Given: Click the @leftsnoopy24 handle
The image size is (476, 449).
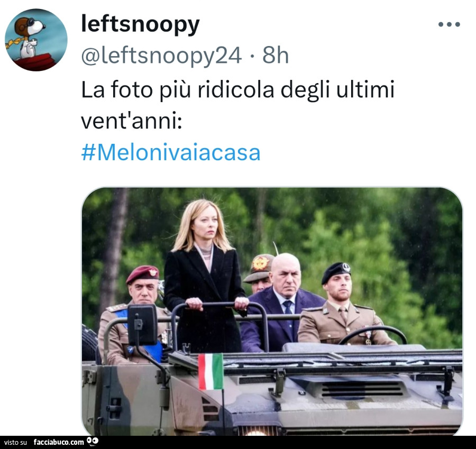Looking at the screenshot, I should click(161, 55).
